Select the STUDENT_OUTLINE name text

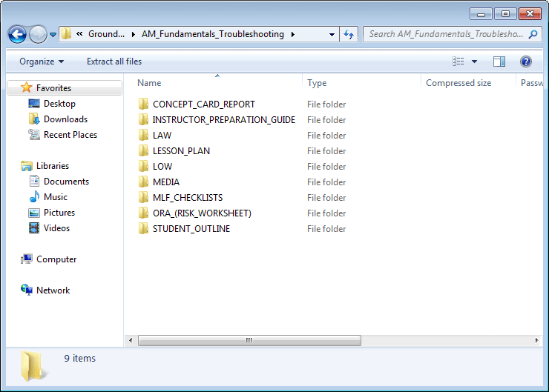191,229
